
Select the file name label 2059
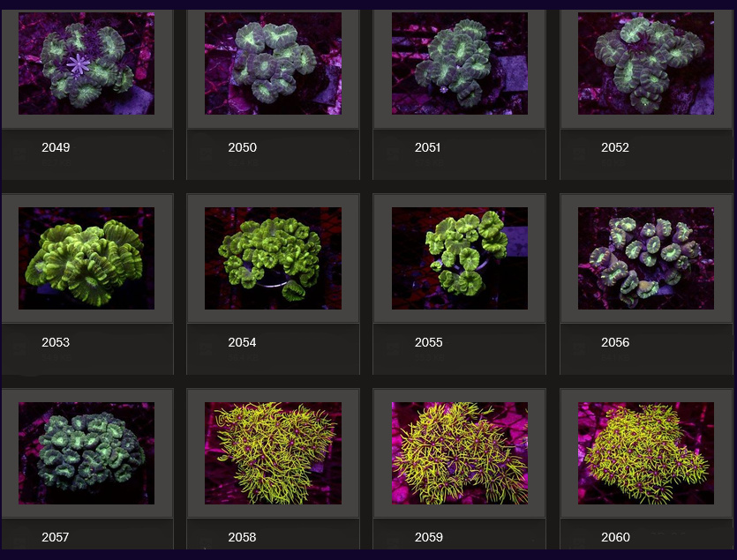click(x=429, y=537)
